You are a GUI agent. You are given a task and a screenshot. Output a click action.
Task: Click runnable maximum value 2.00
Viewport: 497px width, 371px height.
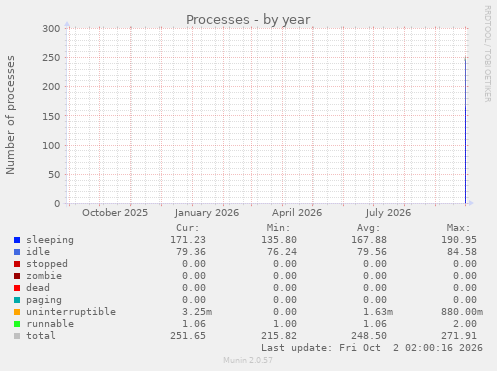coord(465,324)
